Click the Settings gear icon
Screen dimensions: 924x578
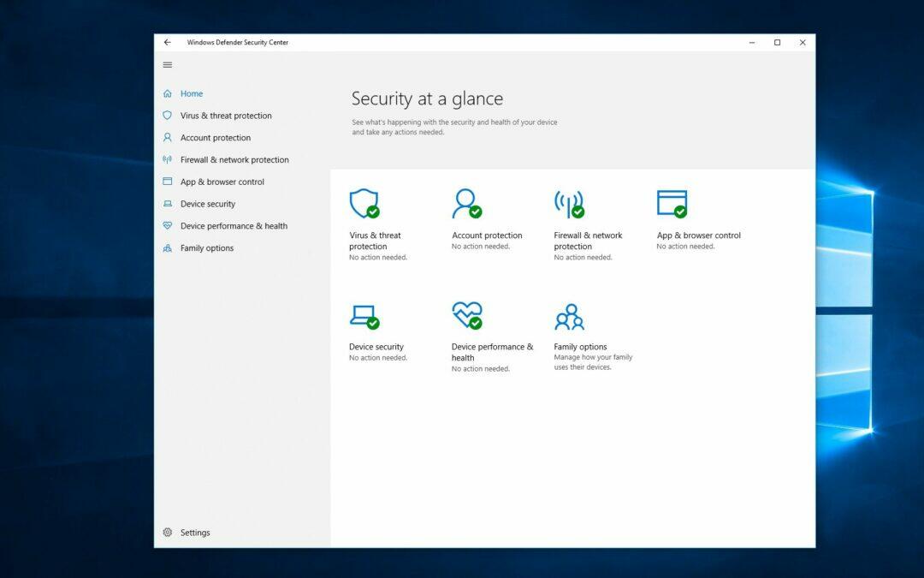(x=168, y=533)
